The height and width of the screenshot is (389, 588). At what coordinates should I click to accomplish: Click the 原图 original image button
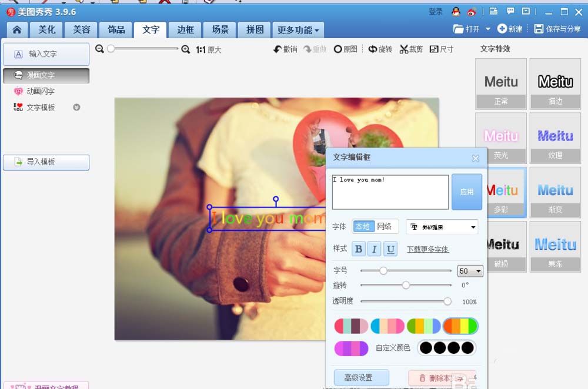click(x=345, y=49)
